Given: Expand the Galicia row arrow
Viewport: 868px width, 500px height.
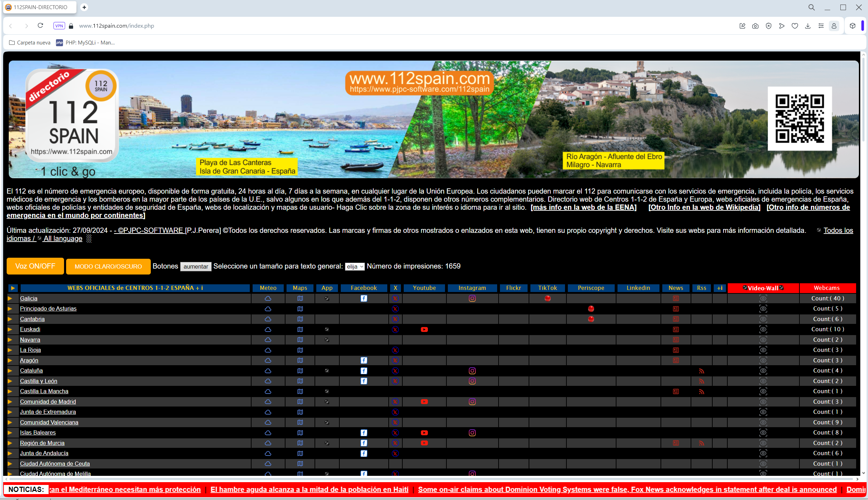Looking at the screenshot, I should (x=10, y=298).
